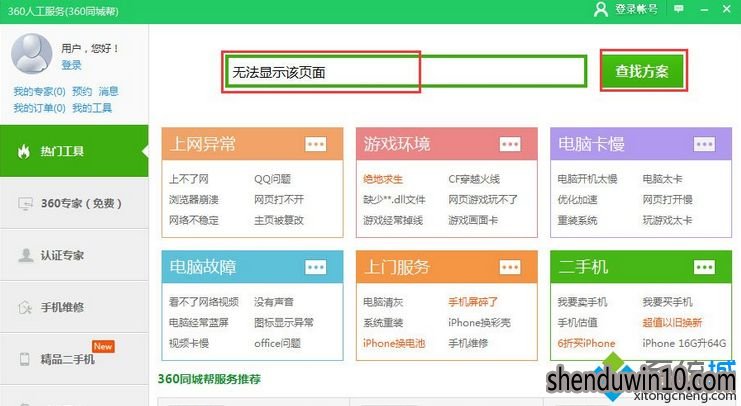Viewport: 741px width, 406px height.
Task: Select 浏览器崩溃 entry
Action: (x=194, y=199)
